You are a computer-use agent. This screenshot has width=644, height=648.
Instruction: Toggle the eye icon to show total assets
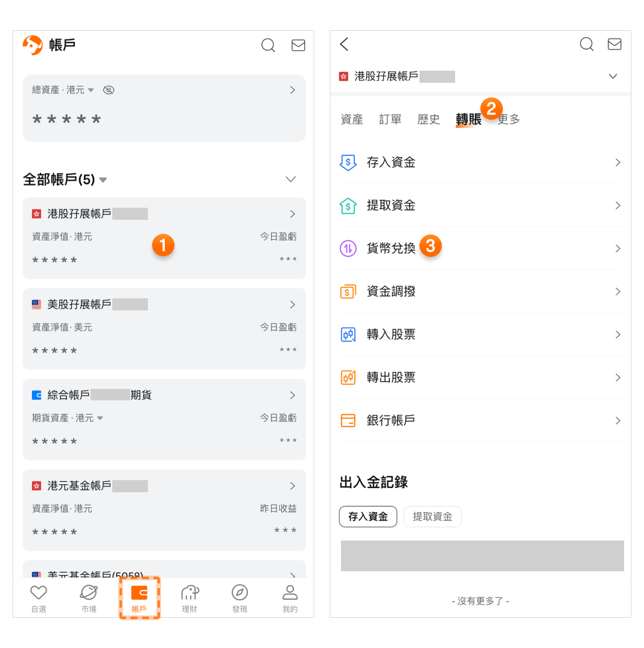pos(109,90)
